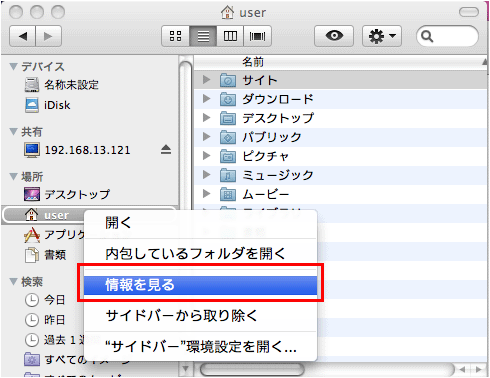Select 書類 in the sidebar
The width and height of the screenshot is (490, 378).
45,255
